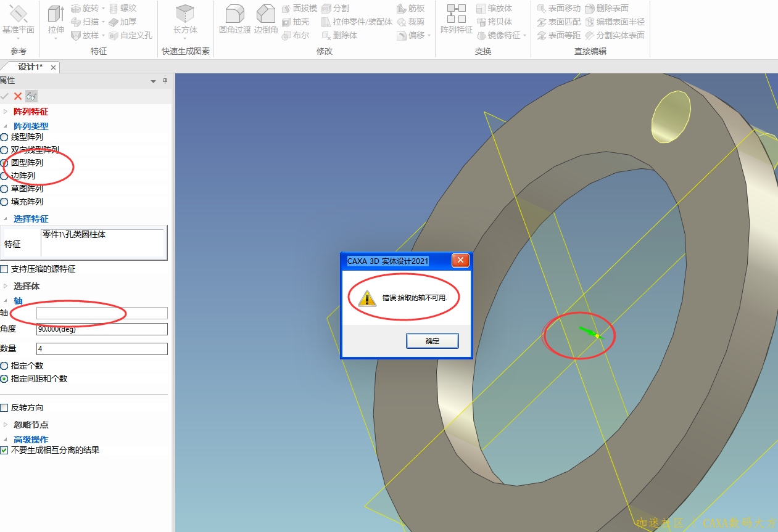Expand the 选择体 section
Viewport: 778px width, 532px height.
(6, 286)
